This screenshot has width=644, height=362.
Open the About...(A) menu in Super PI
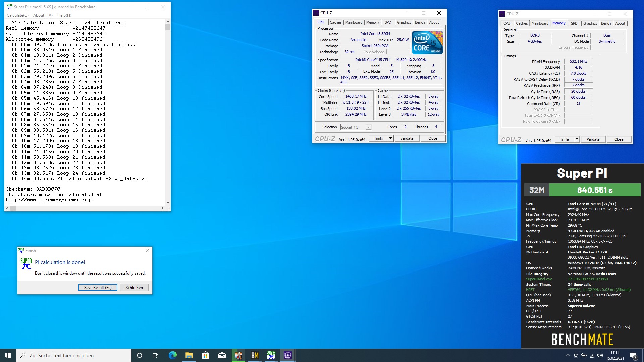tap(43, 15)
